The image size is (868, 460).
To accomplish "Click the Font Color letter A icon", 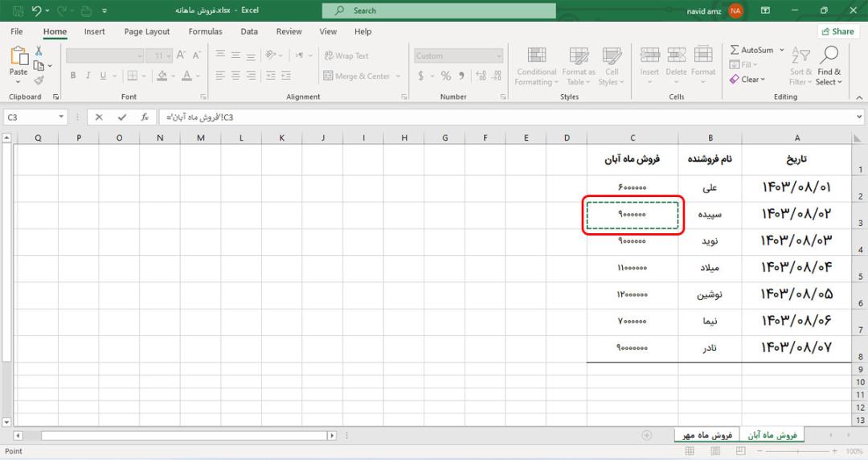I will point(186,76).
